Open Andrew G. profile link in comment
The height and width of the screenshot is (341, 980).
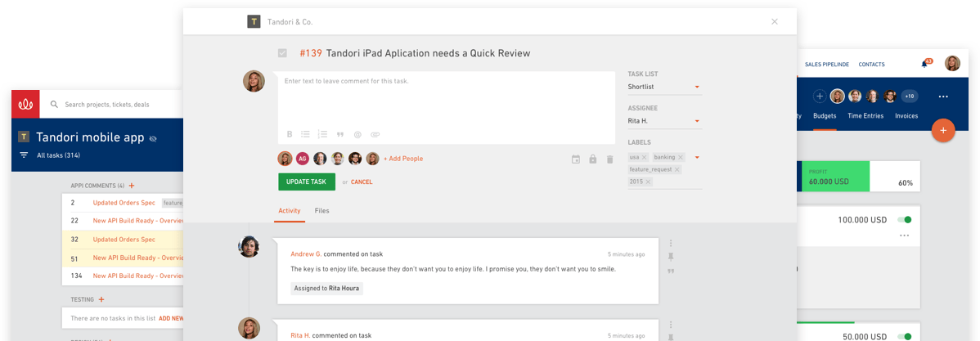coord(306,254)
